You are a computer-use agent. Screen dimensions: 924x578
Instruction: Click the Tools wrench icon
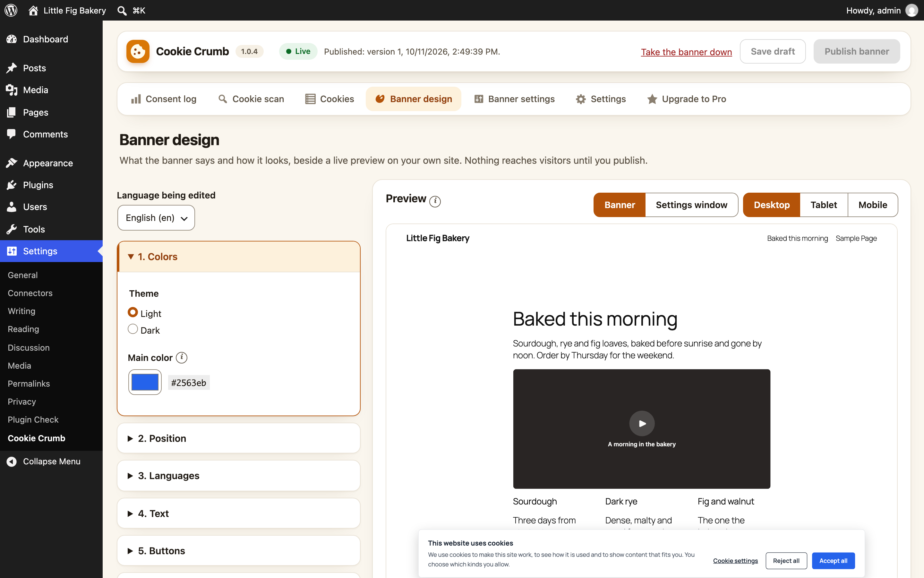[x=12, y=229]
